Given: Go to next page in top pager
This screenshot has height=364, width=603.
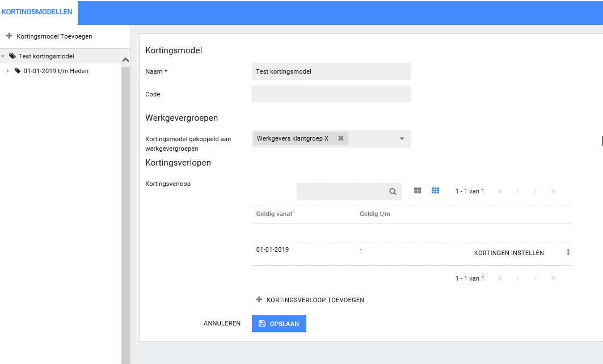Looking at the screenshot, I should tap(535, 191).
